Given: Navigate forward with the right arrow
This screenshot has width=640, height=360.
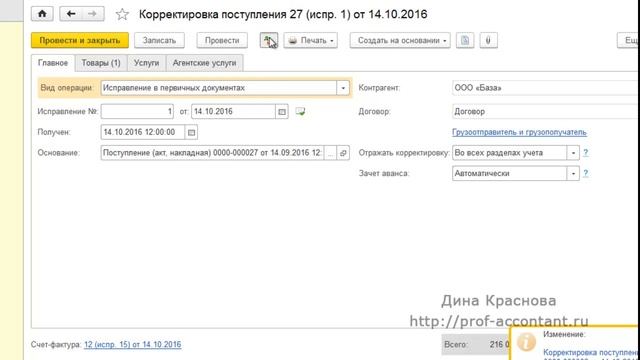Looking at the screenshot, I should [x=93, y=14].
